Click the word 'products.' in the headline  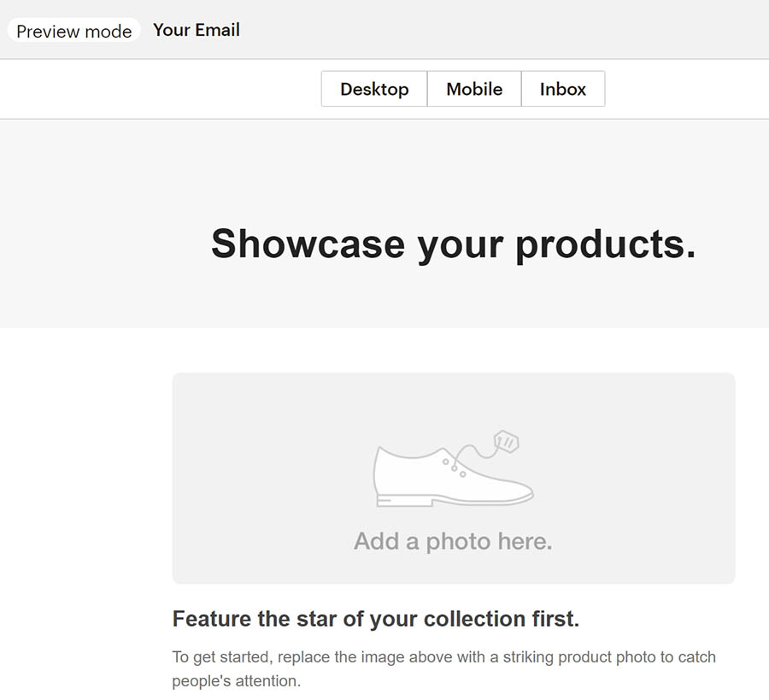coord(605,244)
